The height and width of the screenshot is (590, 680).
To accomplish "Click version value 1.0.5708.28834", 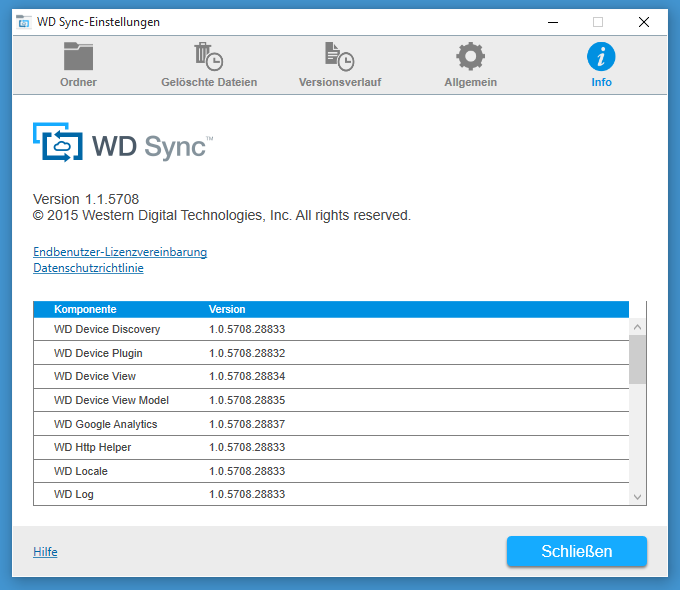I will click(x=247, y=377).
